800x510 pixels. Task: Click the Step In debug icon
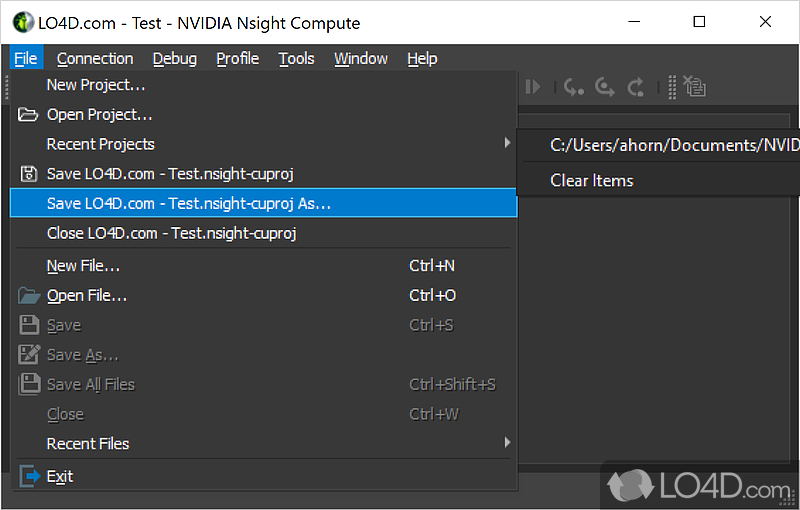coord(574,88)
